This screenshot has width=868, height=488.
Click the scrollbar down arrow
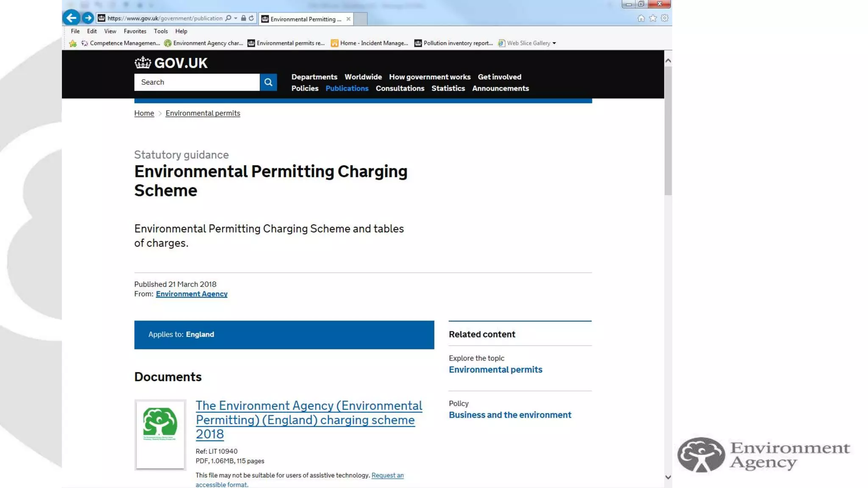click(x=668, y=477)
